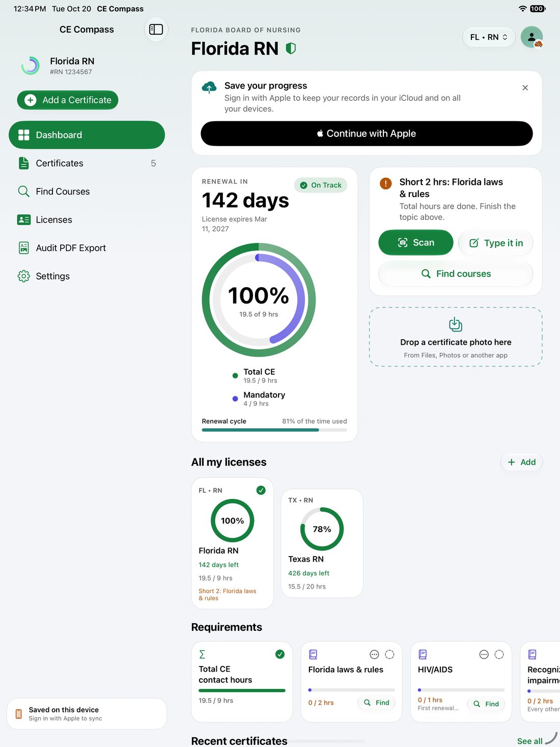Toggle the Total CE contact hours checkmark
This screenshot has width=560, height=747.
coord(280,654)
